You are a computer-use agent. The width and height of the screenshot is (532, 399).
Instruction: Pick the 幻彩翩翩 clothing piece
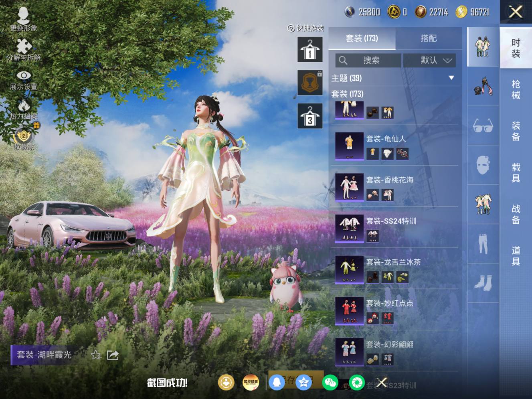[x=387, y=359]
